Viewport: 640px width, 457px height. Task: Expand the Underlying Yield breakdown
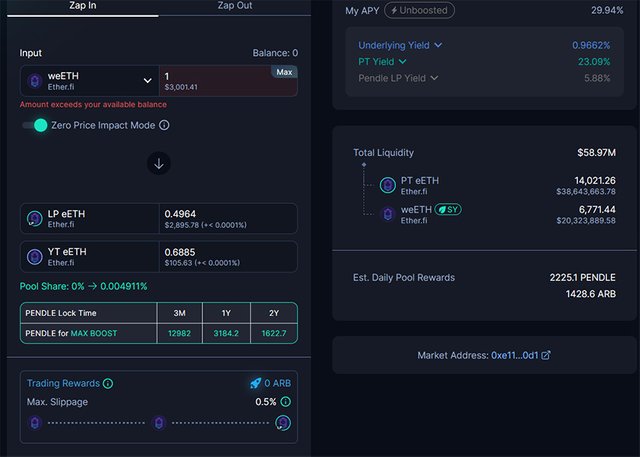tap(400, 45)
